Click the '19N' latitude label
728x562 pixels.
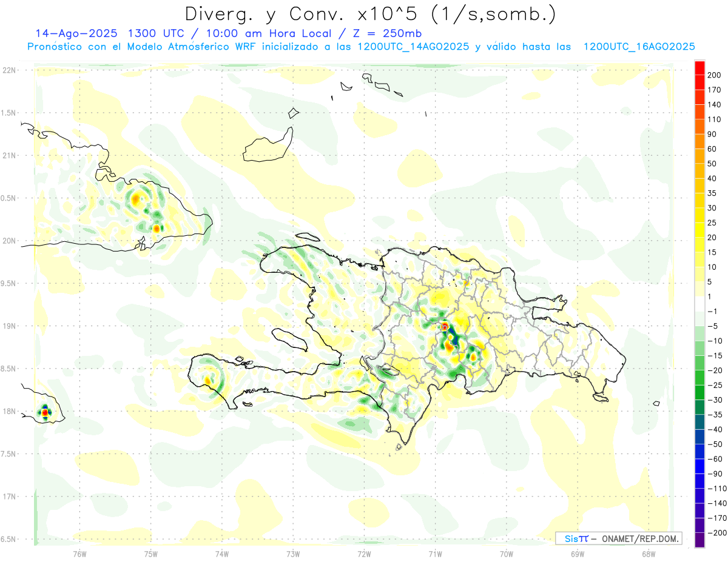(x=9, y=326)
